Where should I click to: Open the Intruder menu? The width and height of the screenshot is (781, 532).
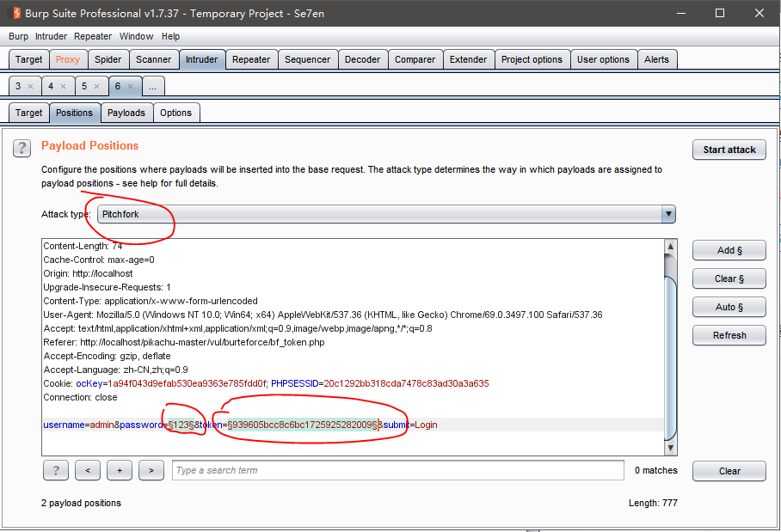point(51,36)
